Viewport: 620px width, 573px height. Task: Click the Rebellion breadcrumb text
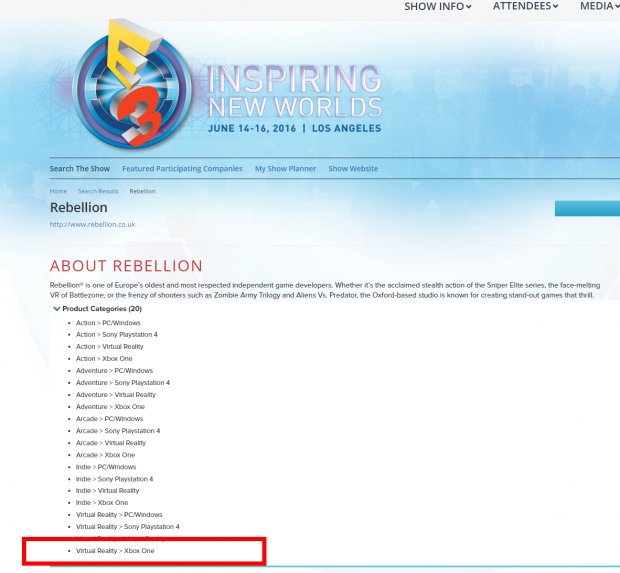coord(143,191)
